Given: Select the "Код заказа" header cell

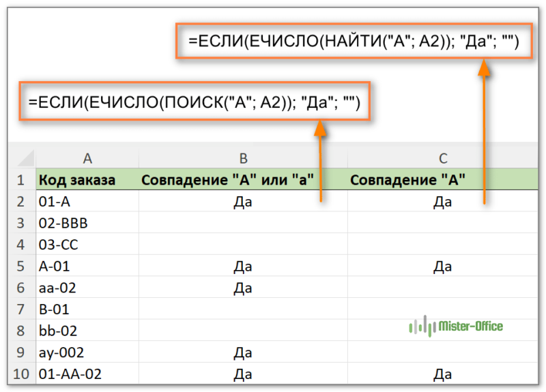Looking at the screenshot, I should pyautogui.click(x=87, y=181).
